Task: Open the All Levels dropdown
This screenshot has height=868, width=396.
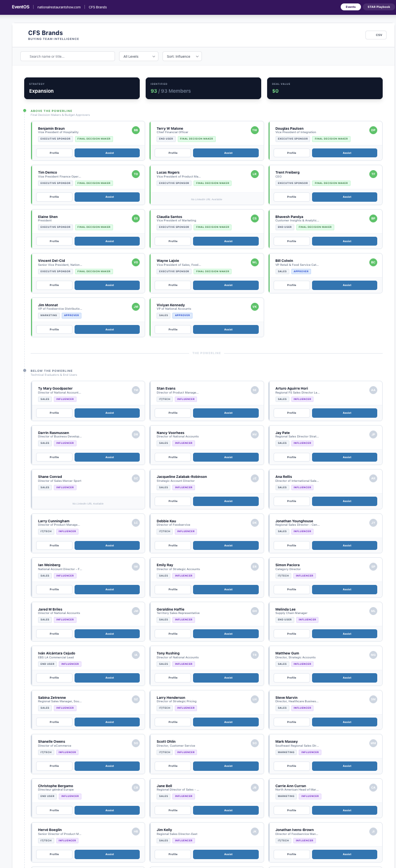Action: tap(139, 56)
